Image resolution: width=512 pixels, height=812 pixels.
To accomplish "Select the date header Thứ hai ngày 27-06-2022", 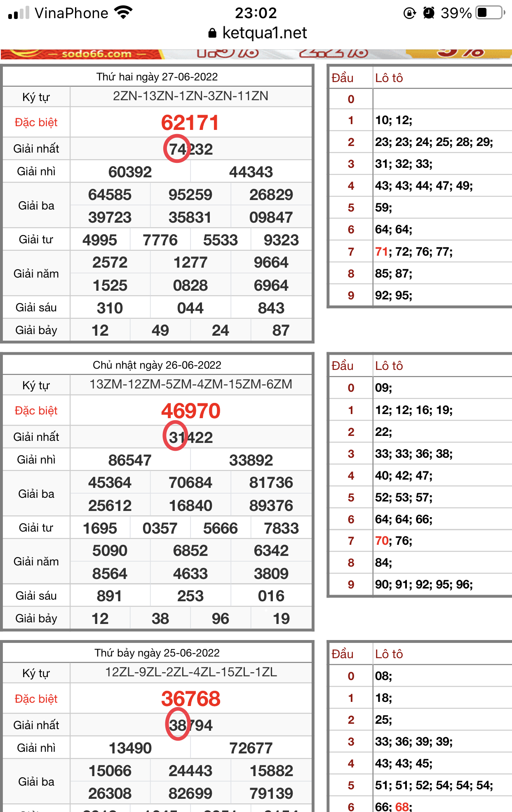I will click(157, 77).
